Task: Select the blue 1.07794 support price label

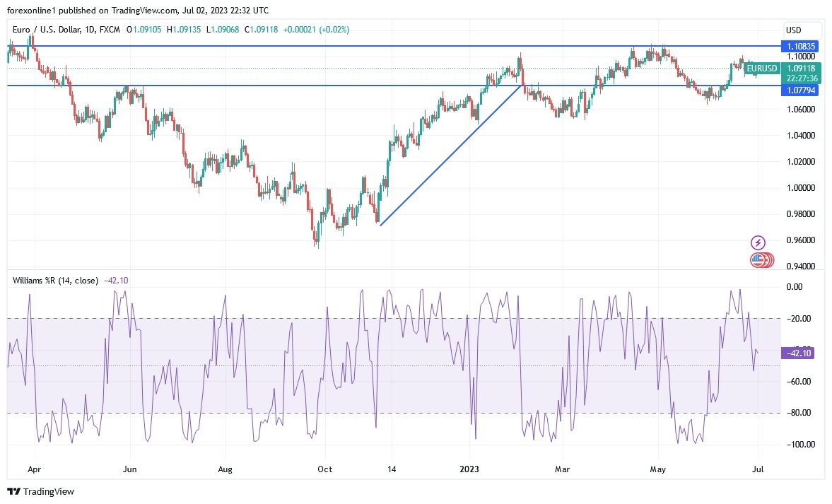Action: [802, 90]
